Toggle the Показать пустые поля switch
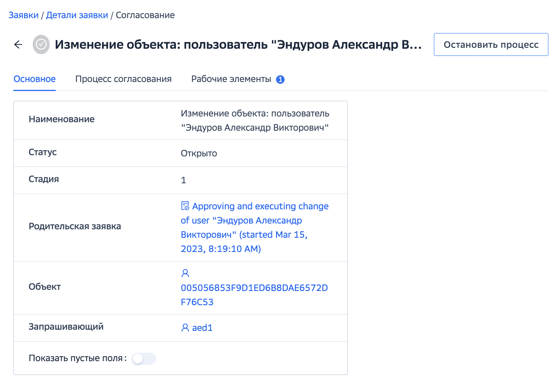 point(144,359)
